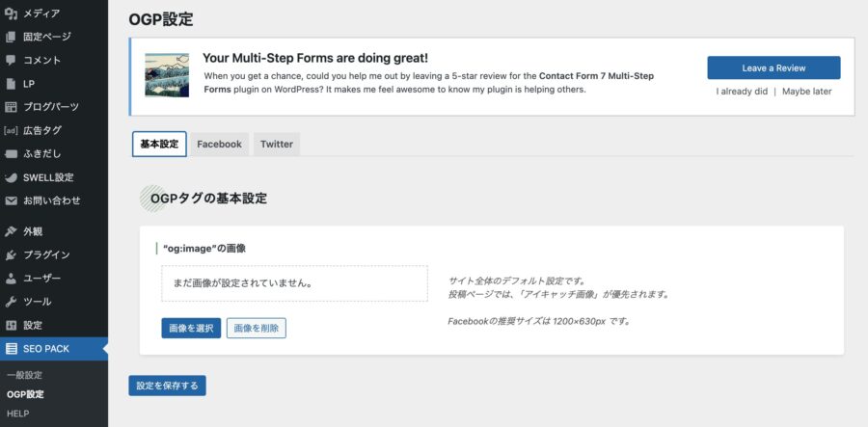Click the LP document icon
The width and height of the screenshot is (868, 427).
(11, 84)
